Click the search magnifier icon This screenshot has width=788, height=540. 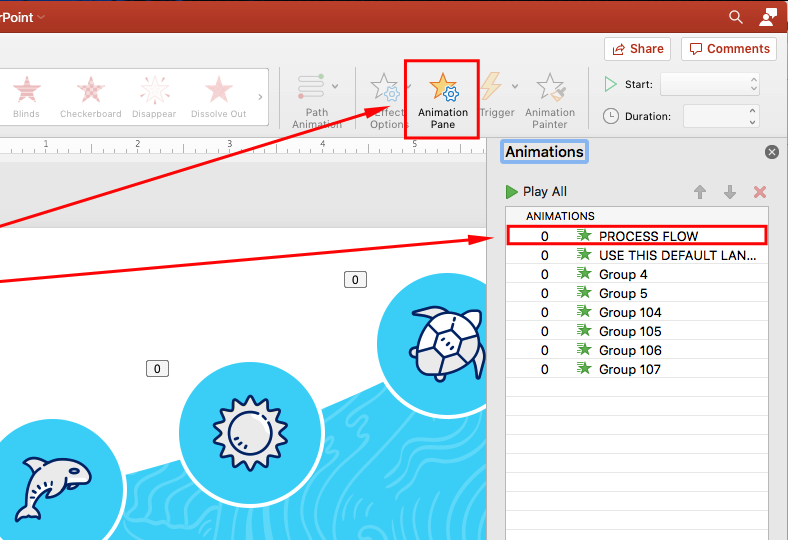point(736,17)
